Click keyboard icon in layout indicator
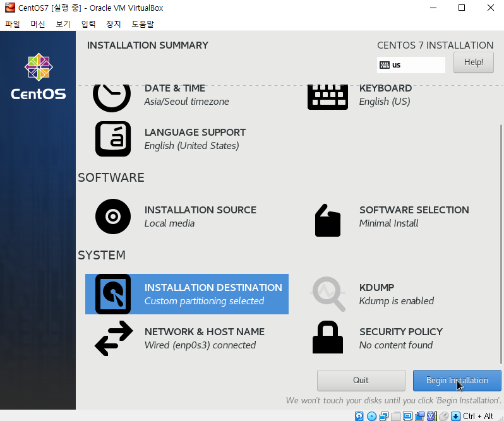Screen dimensions: 504x421 coord(385,65)
